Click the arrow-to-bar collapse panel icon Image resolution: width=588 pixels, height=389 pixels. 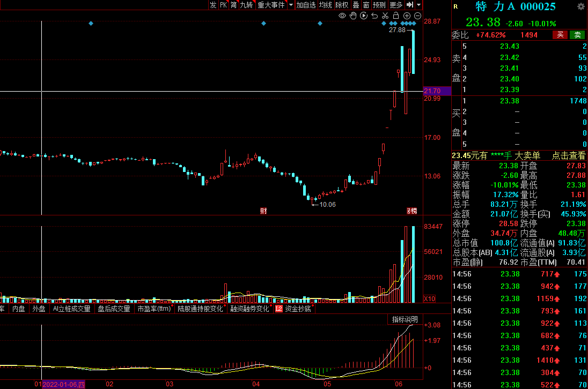tap(410, 4)
